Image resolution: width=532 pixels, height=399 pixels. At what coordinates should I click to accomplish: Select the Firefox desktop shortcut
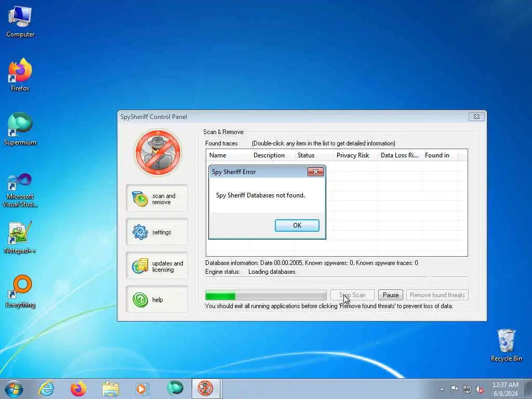pyautogui.click(x=20, y=75)
